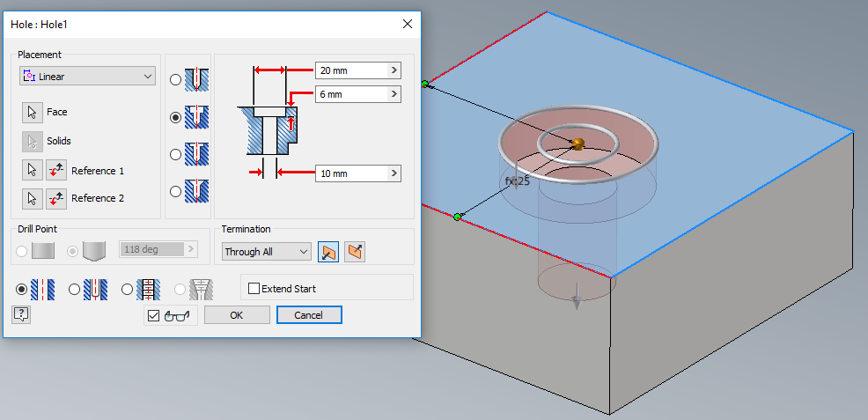Expand the 6 mm counterbore depth arrow
Image resolution: width=868 pixels, height=420 pixels.
pos(394,94)
